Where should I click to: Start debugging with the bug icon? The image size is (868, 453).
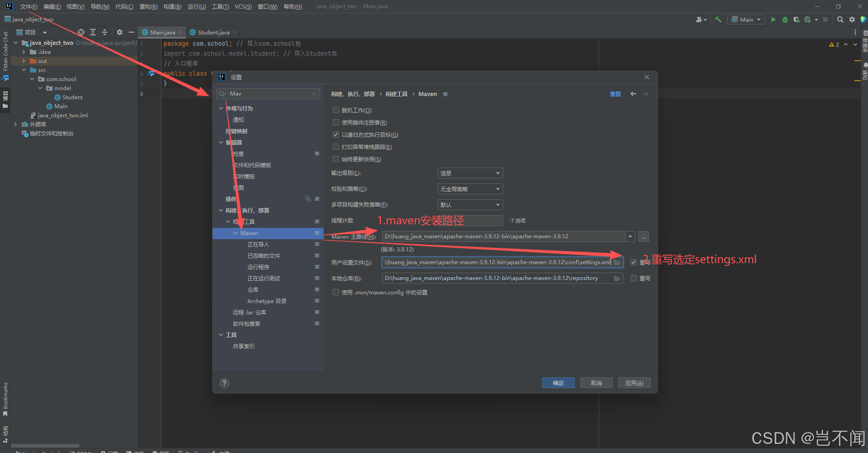(785, 19)
